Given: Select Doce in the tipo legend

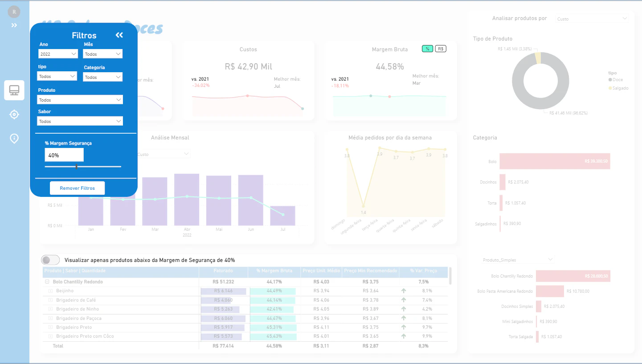Looking at the screenshot, I should pos(615,80).
